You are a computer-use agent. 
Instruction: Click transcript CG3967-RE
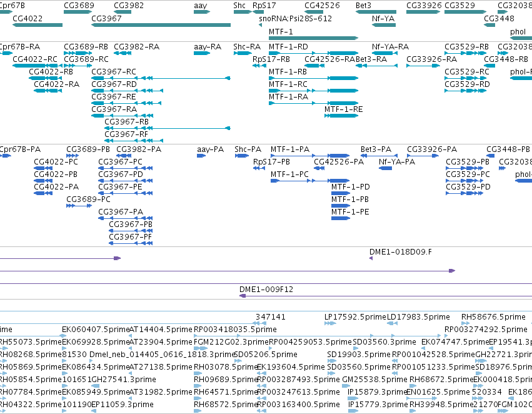click(114, 97)
